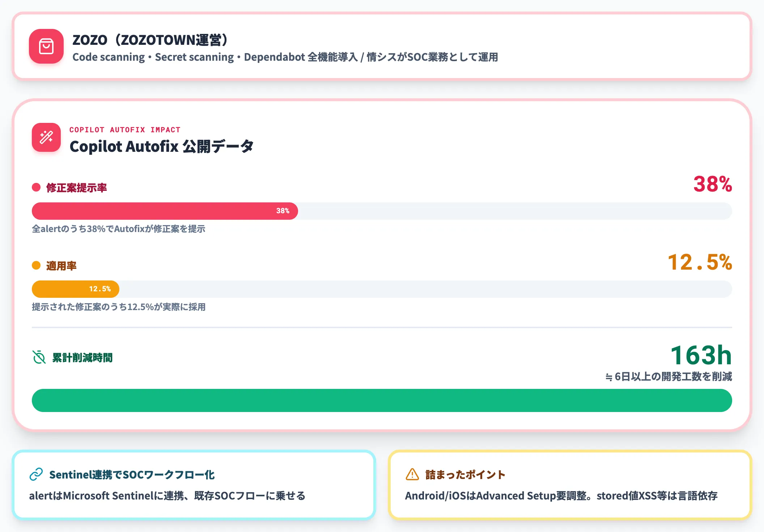
Task: Click the 詰まったポイント heading
Action: [x=465, y=475]
